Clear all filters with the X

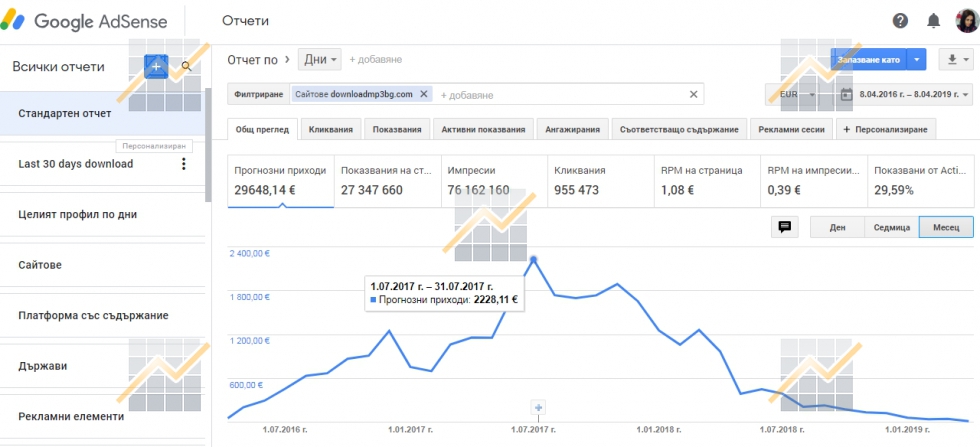693,94
